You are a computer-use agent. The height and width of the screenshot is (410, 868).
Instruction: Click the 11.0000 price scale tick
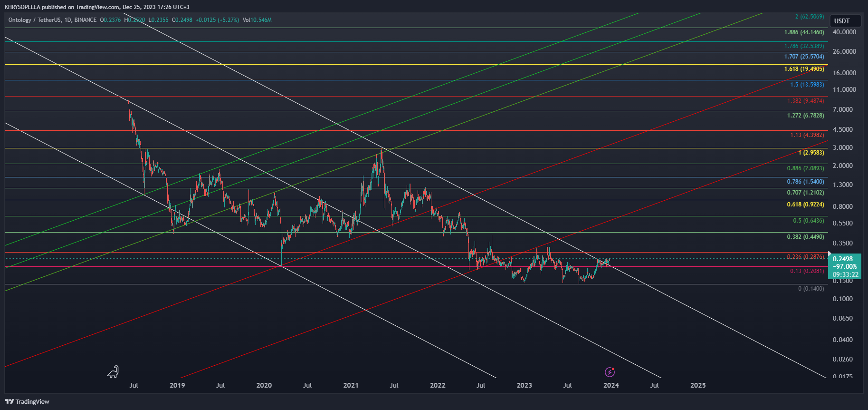click(844, 89)
